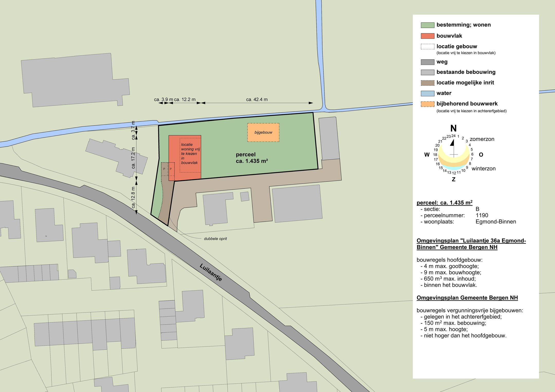This screenshot has height=392, width=555.
Task: Click the 'Omgevingsplan Gemeente Bergen NH' heading
Action: point(467,298)
